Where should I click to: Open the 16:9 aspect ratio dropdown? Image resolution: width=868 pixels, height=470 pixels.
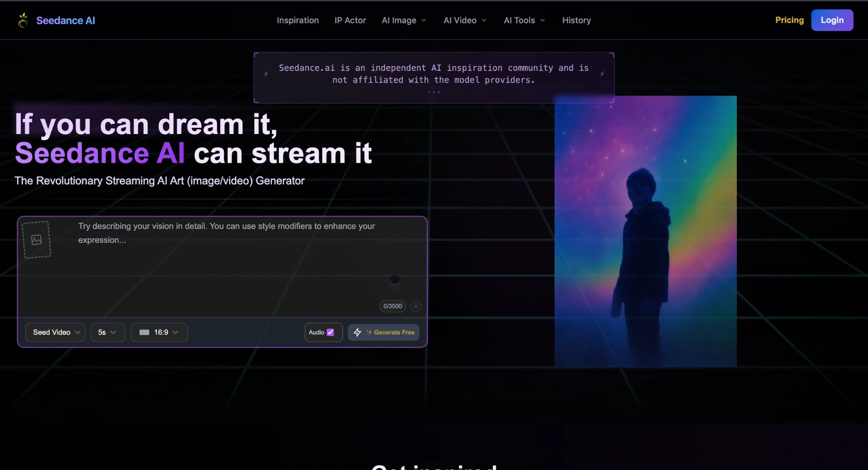coord(159,332)
